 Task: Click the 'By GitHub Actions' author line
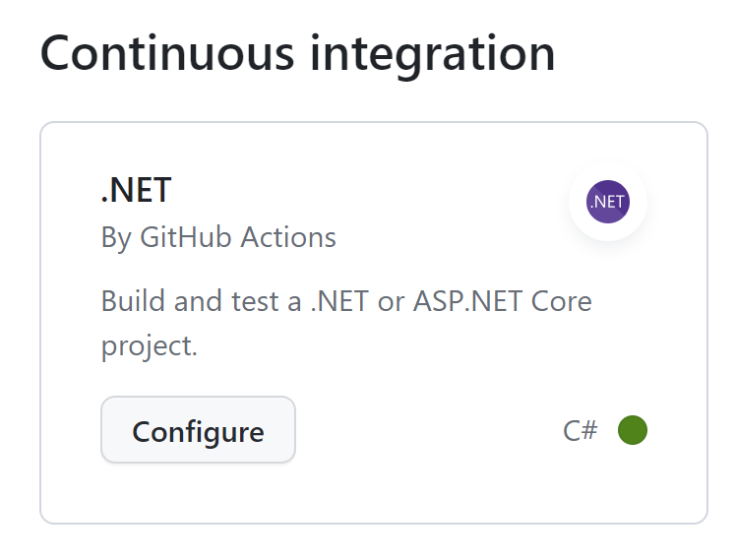[x=218, y=237]
